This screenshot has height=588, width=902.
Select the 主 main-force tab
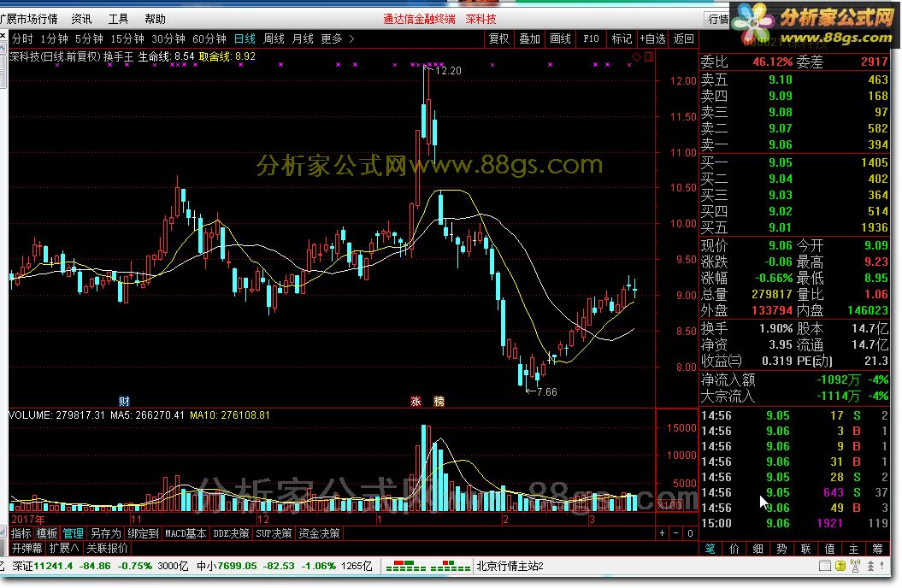853,549
